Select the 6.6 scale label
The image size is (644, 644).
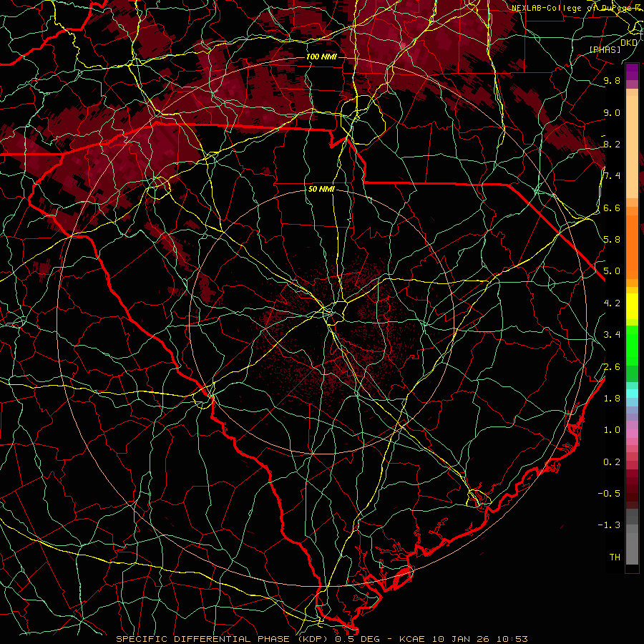tap(612, 208)
